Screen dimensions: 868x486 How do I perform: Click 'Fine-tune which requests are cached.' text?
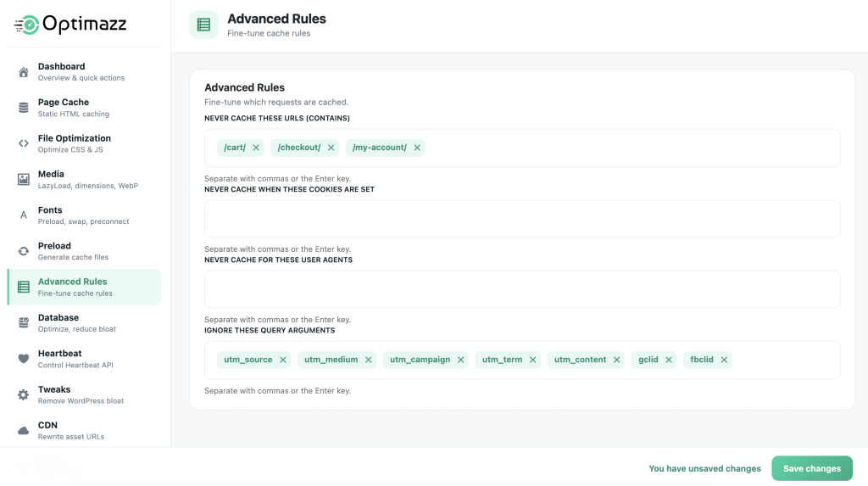point(276,102)
